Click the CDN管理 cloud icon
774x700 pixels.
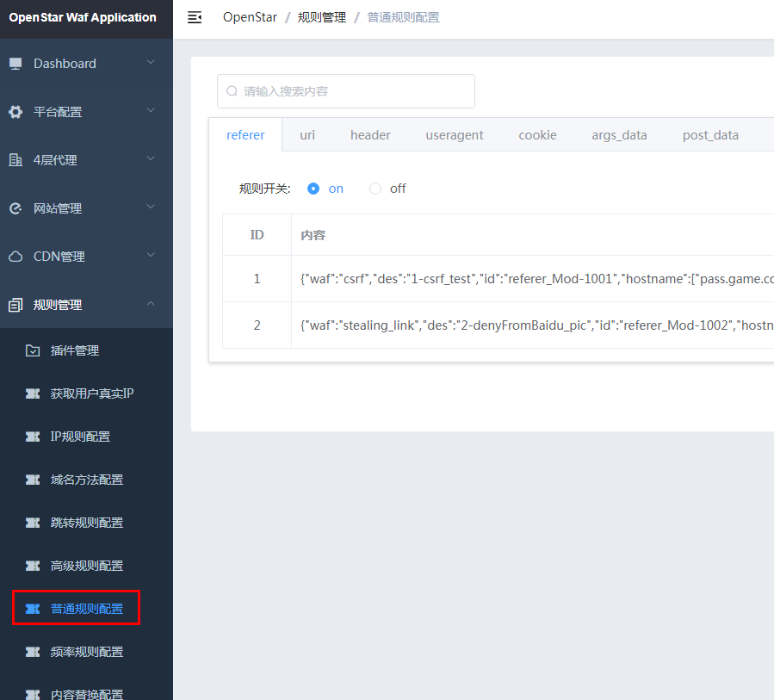coord(15,257)
